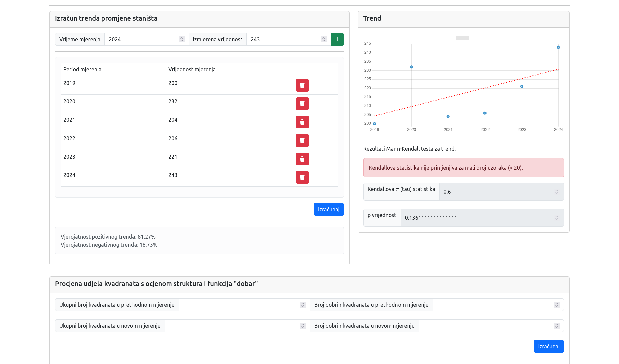Click spinner on Kendallova tau statistika field
The image size is (619, 364).
coord(557,192)
